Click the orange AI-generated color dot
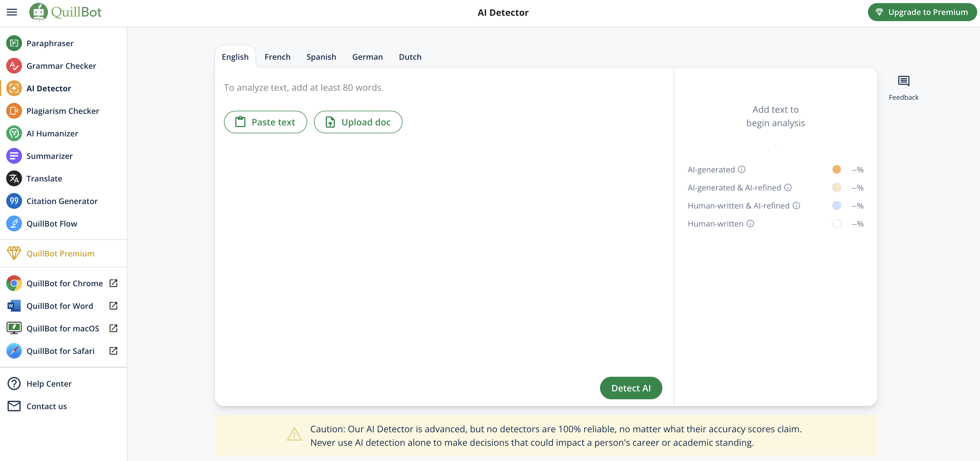The height and width of the screenshot is (461, 980). (x=836, y=170)
